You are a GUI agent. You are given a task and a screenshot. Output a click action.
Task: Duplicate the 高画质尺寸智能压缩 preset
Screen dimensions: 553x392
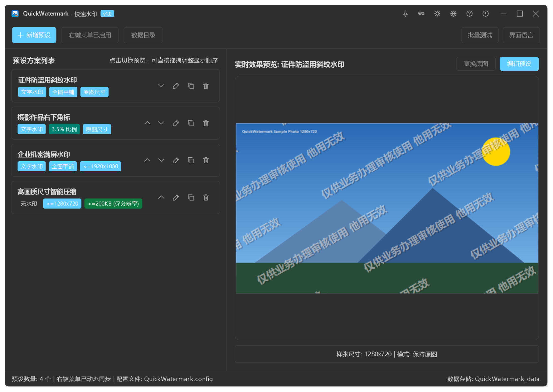(191, 198)
